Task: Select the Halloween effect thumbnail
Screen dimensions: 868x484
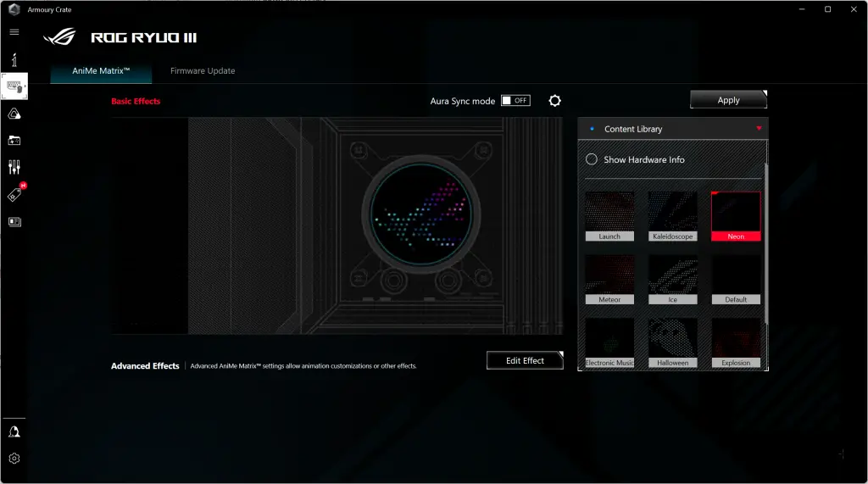Action: 672,342
